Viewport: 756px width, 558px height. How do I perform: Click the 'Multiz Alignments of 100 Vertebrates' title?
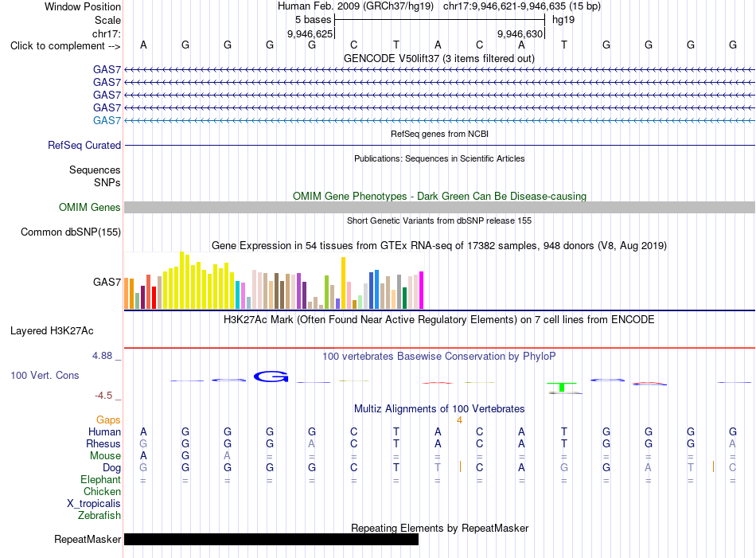tap(439, 409)
